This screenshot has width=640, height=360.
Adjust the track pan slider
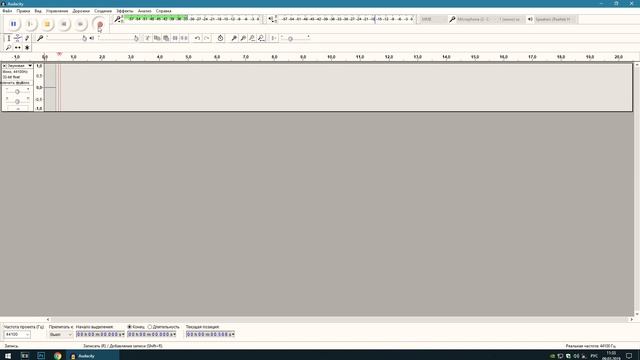[x=17, y=100]
